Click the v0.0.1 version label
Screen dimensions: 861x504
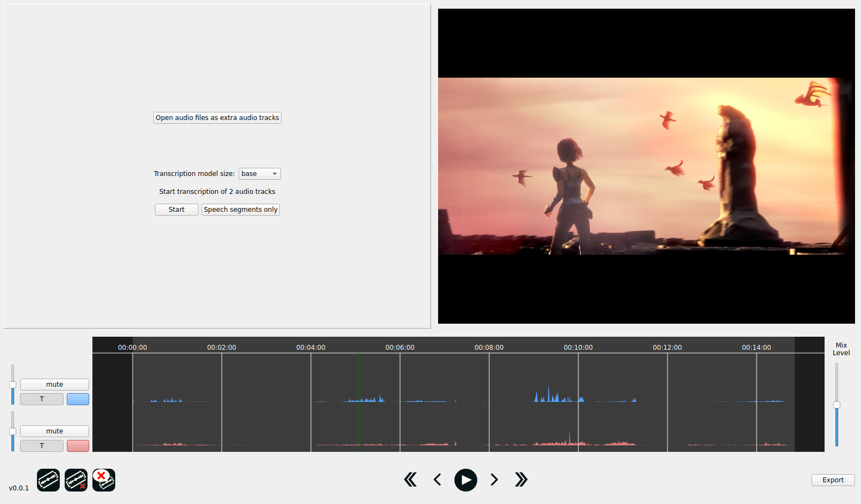pyautogui.click(x=19, y=488)
